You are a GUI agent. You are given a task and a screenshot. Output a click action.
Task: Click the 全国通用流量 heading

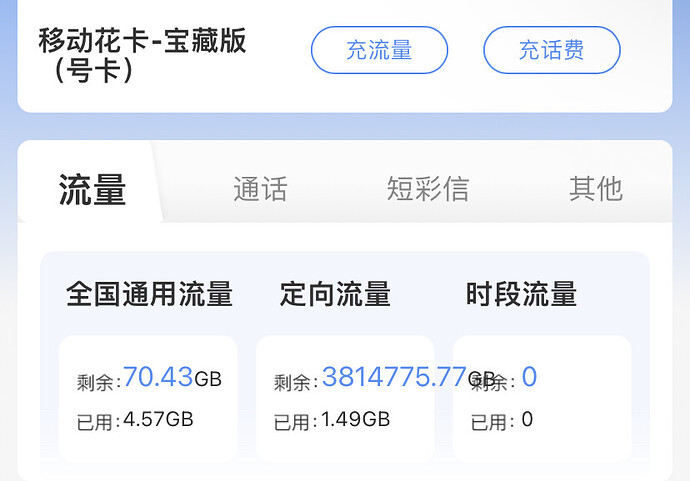pos(150,294)
